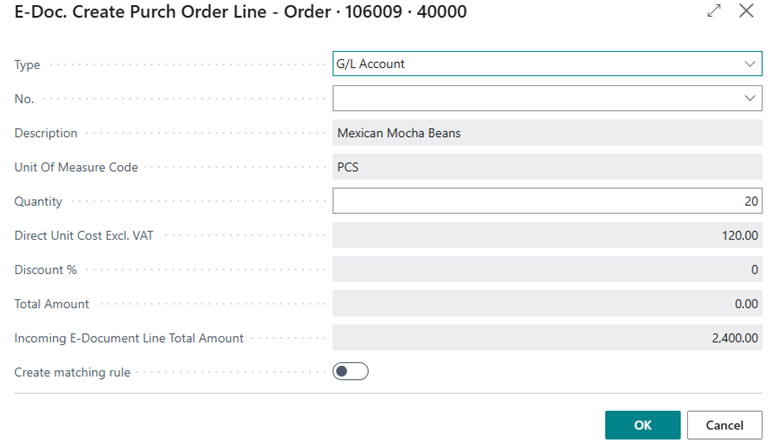Expand the No. lookup dropdown arrow

pyautogui.click(x=751, y=98)
